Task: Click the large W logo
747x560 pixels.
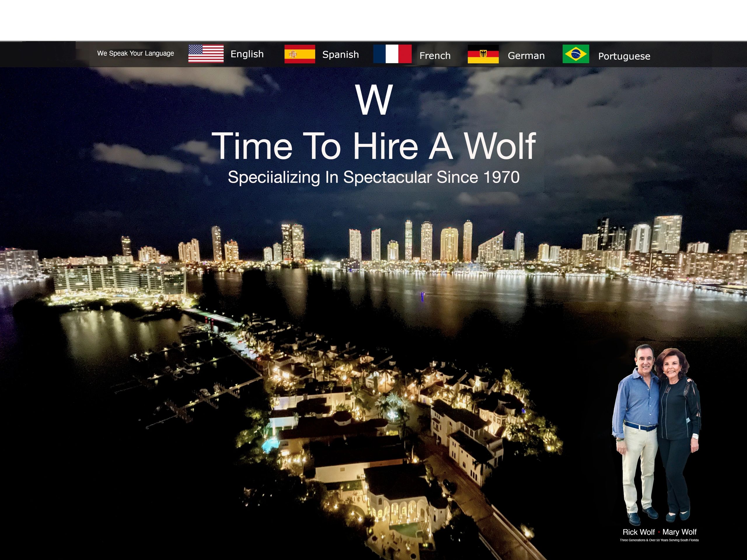Action: coord(374,100)
